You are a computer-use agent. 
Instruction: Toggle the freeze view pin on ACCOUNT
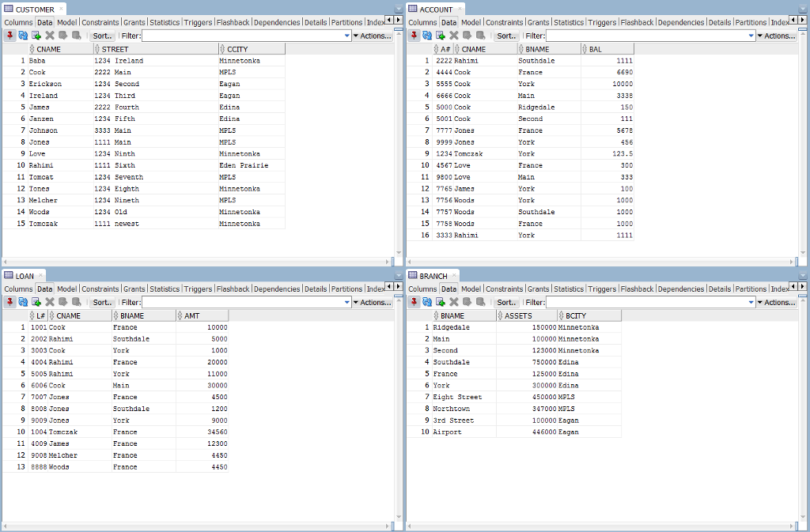(x=415, y=36)
